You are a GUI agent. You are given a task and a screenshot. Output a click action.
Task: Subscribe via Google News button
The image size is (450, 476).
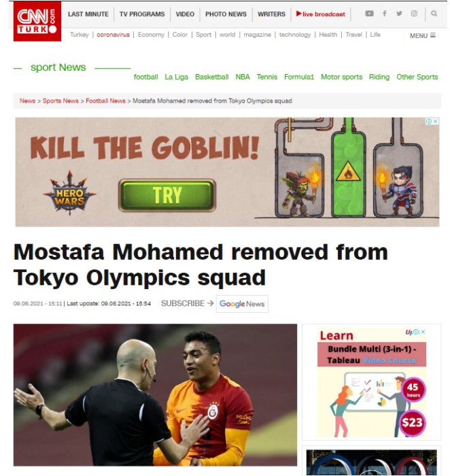(242, 303)
